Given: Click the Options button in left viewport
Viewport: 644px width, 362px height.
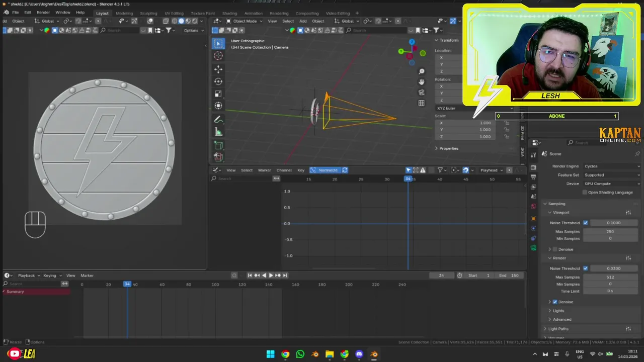Looking at the screenshot, I should (x=193, y=30).
